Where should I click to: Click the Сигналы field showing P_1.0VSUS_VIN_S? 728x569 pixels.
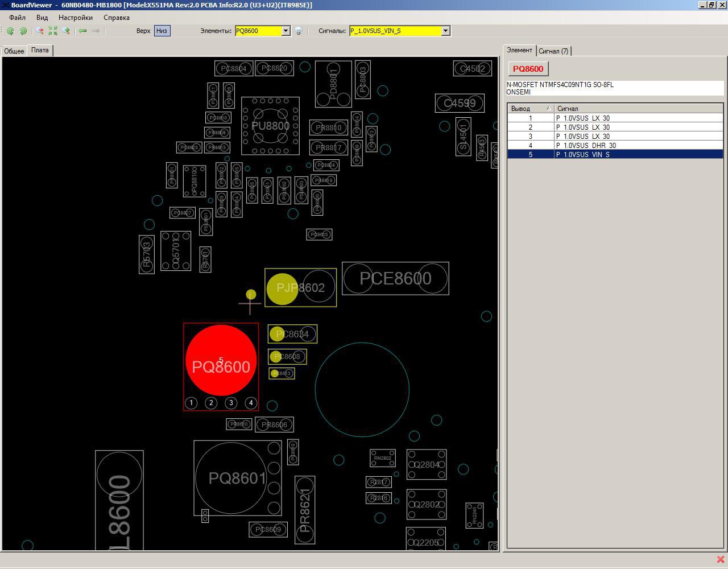pos(395,31)
